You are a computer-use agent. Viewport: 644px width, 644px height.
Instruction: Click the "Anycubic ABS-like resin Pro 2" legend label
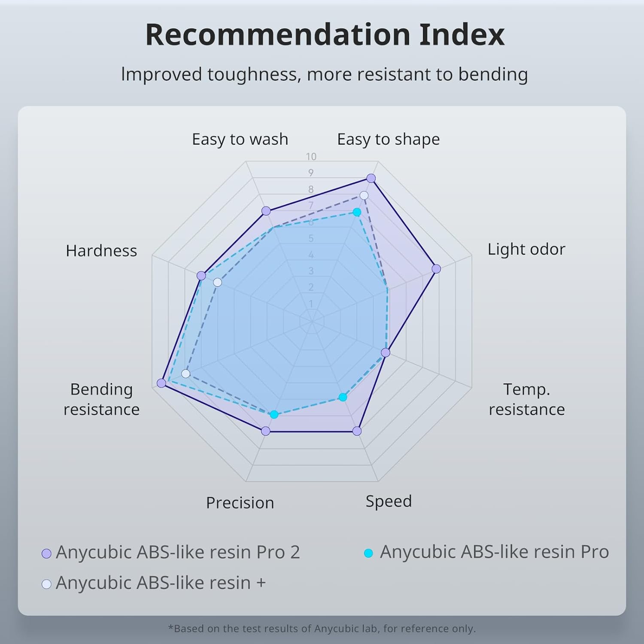point(178,552)
